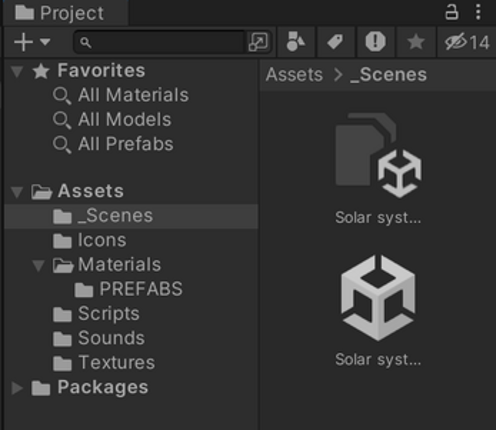Select the Solar system folder thumbnail
496x430 pixels.
[378, 169]
